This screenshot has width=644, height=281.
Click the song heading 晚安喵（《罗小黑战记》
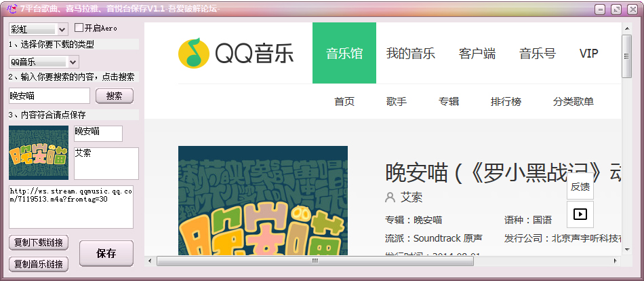click(503, 172)
